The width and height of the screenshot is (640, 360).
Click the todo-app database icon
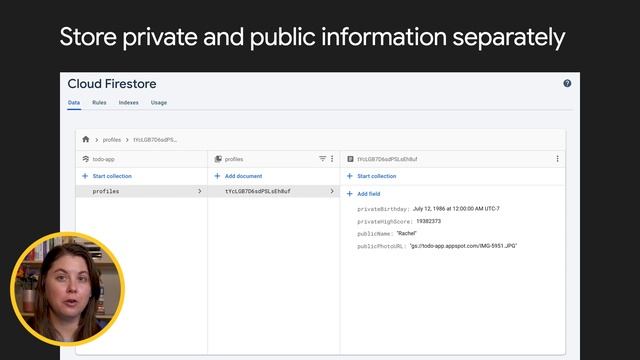(85, 159)
